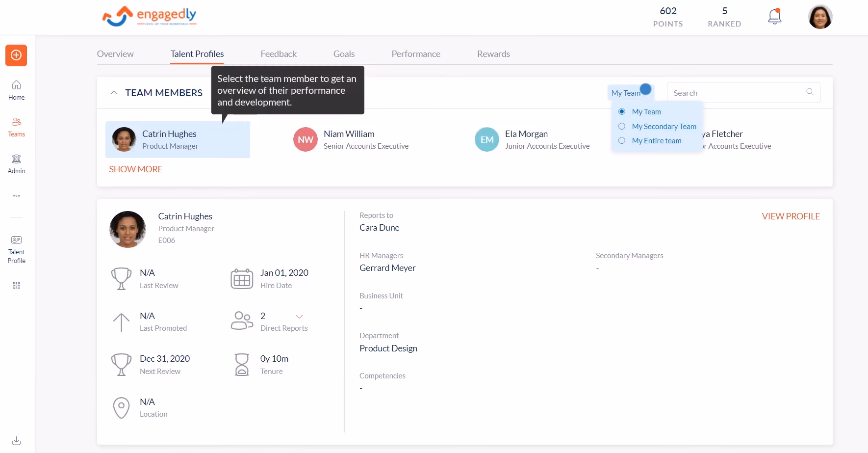Screen dimensions: 868x453
Task: Click Junior Accounts Executive role text
Action: pos(547,146)
